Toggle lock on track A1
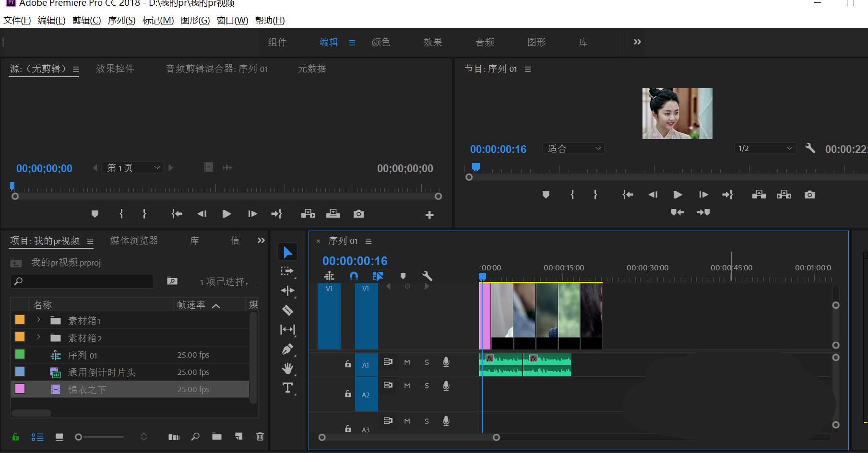The image size is (868, 453). [x=348, y=364]
